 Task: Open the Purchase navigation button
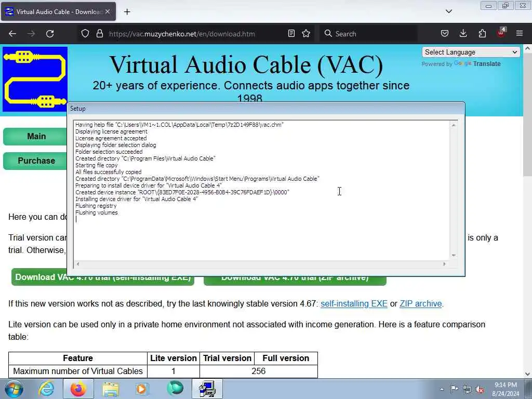coord(35,161)
